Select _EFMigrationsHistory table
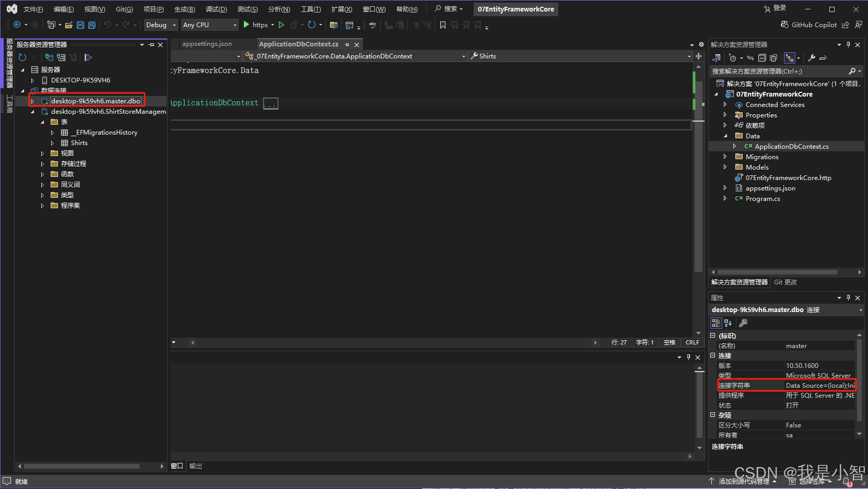Screen dimensions: 868x489 point(104,133)
